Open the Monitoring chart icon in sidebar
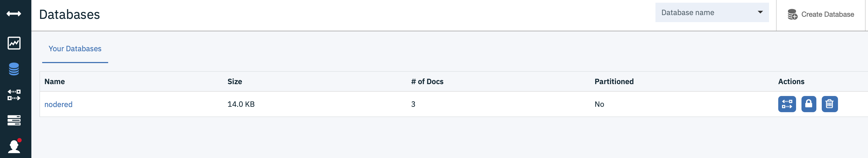 [x=14, y=43]
